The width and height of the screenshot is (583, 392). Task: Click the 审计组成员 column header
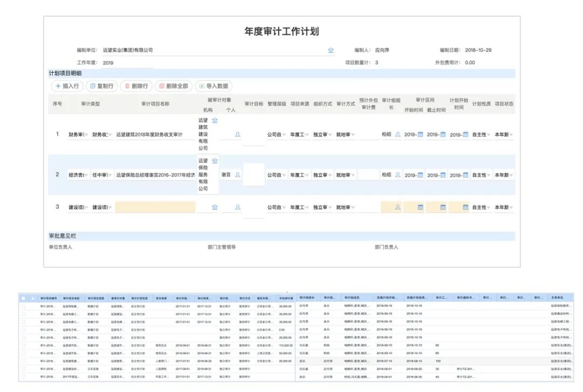point(352,298)
